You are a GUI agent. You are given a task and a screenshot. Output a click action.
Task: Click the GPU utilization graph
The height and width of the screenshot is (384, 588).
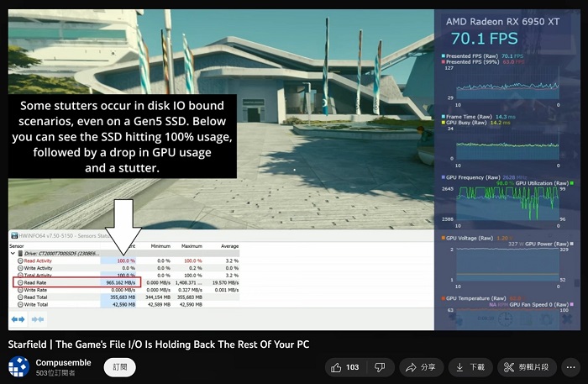(x=507, y=203)
